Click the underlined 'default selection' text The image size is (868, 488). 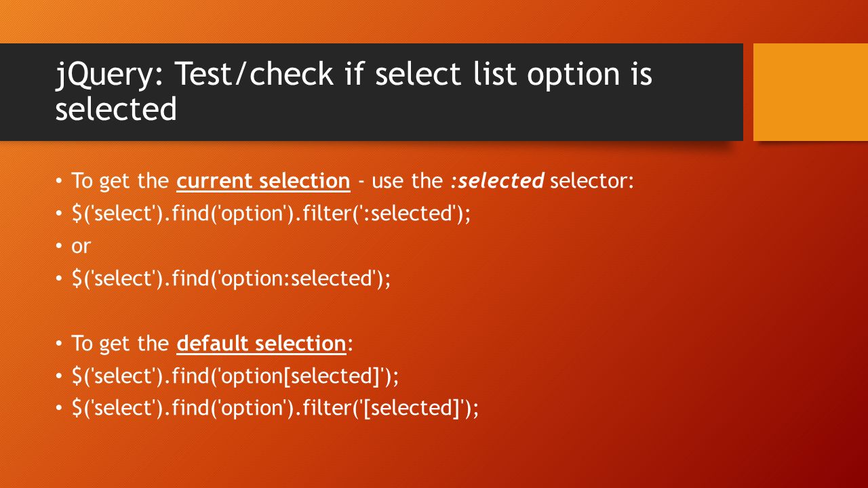coord(261,344)
